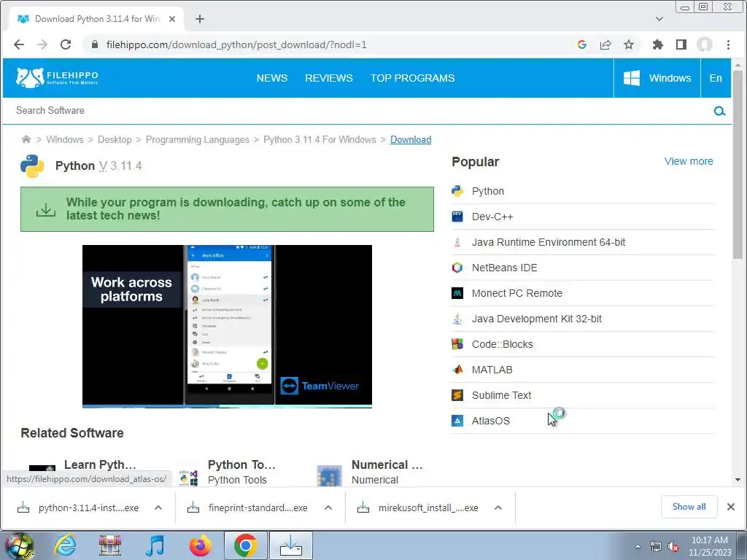Open the Windows Start orb
The image size is (747, 560).
click(19, 545)
